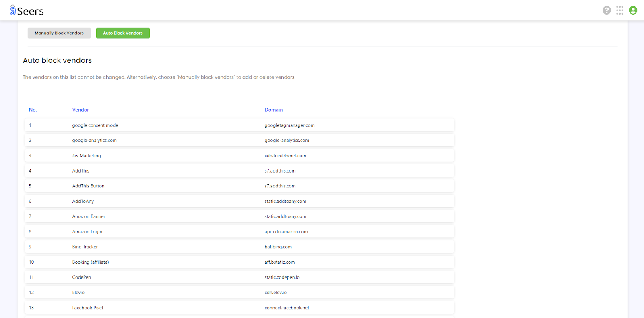Click row number 1
644x318 pixels.
click(x=30, y=125)
